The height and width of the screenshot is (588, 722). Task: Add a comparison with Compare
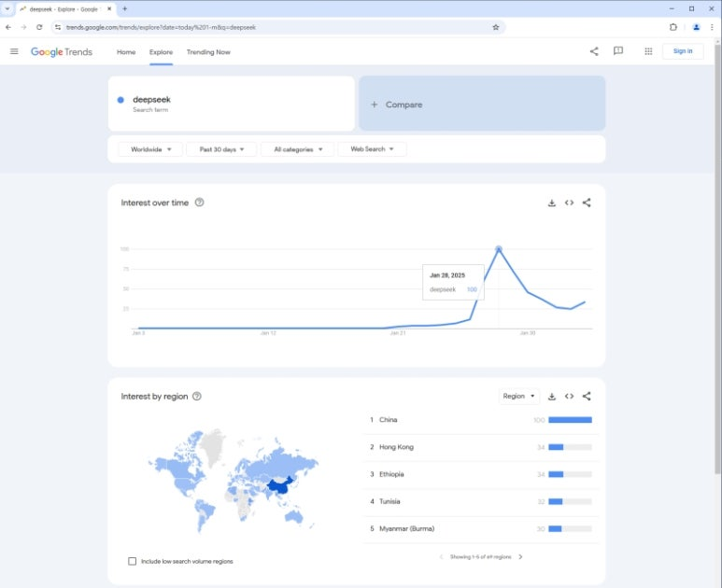pyautogui.click(x=482, y=104)
